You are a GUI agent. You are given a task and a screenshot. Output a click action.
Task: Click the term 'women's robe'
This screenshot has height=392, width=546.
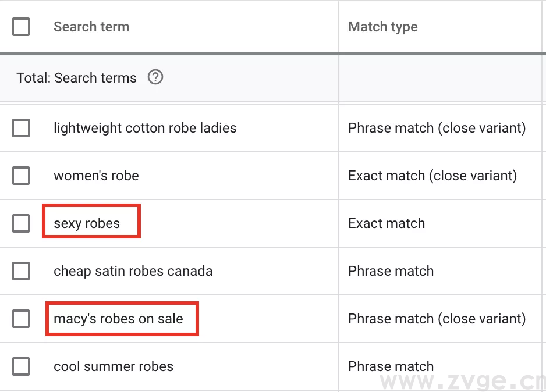[x=95, y=176]
